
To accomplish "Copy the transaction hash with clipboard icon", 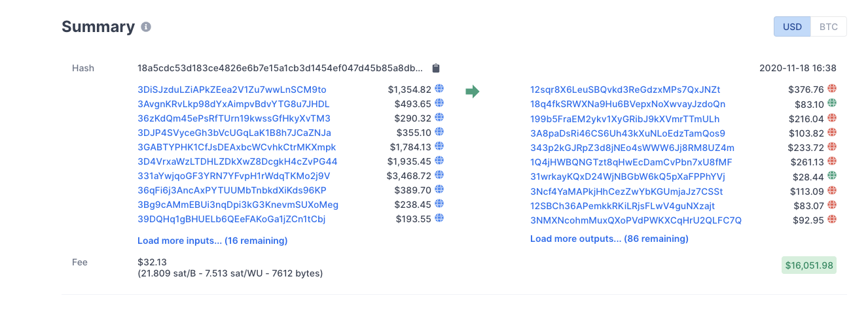I will tap(437, 68).
